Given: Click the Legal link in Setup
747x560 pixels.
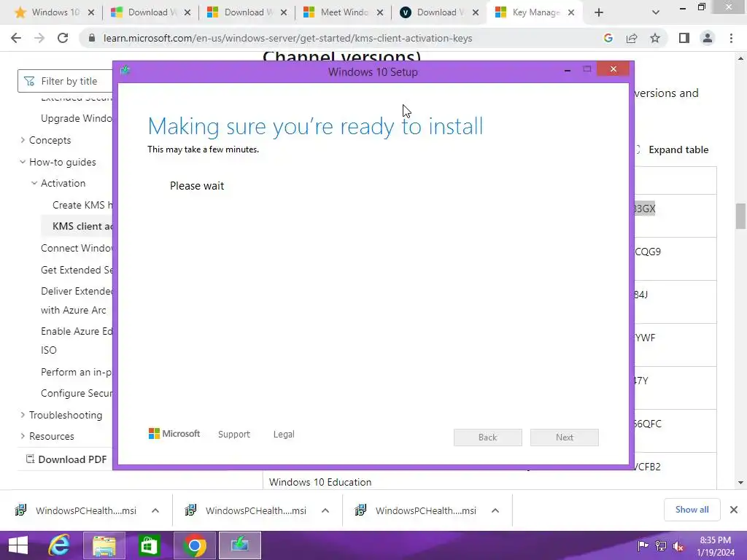Looking at the screenshot, I should [284, 435].
